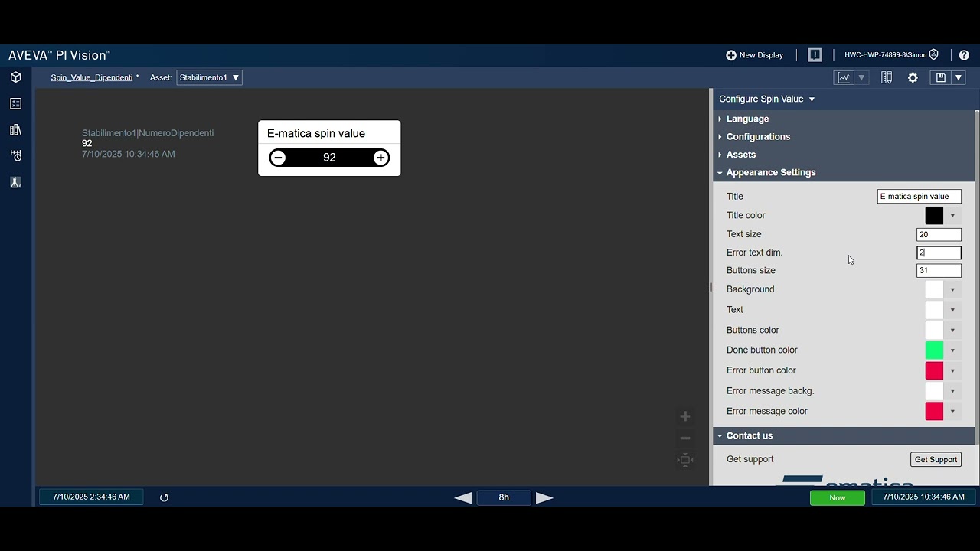980x551 pixels.
Task: Click the Error text dim. input field
Action: [x=939, y=253]
